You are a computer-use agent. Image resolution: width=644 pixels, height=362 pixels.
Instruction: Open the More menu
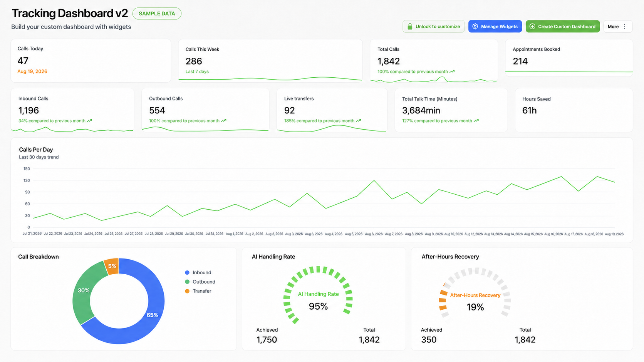(618, 27)
